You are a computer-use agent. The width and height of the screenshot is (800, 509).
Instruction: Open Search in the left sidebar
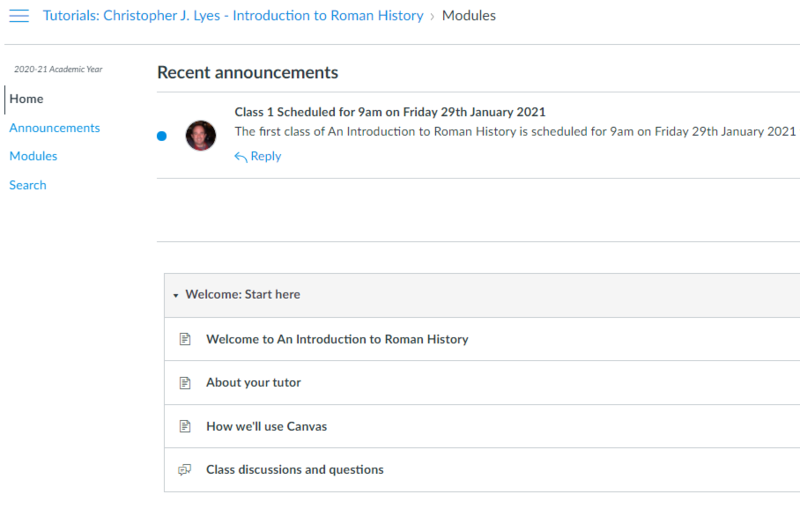pyautogui.click(x=28, y=185)
